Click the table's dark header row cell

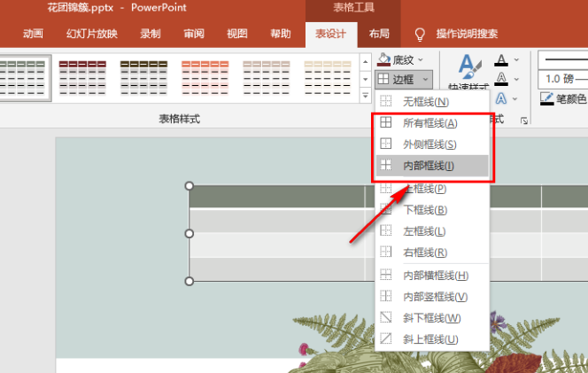(277, 197)
